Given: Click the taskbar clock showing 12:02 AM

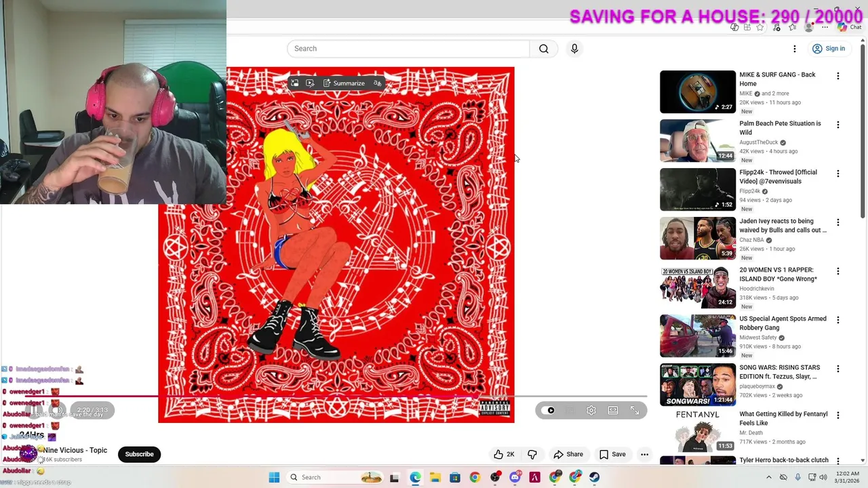Looking at the screenshot, I should coord(848,477).
